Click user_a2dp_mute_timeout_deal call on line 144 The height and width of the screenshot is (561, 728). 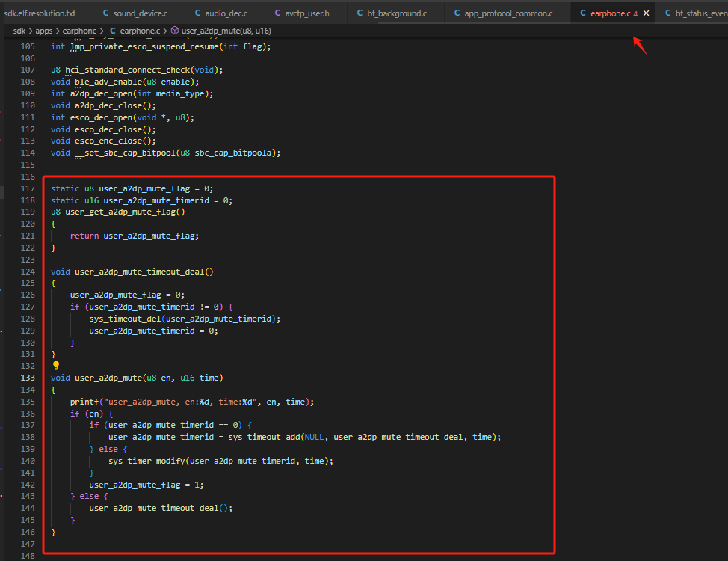click(x=154, y=508)
